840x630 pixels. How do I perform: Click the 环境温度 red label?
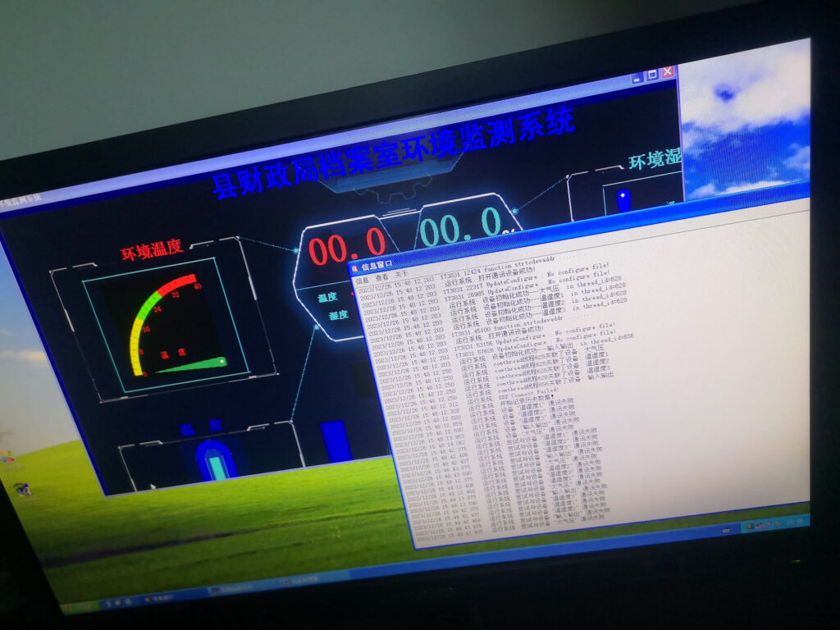151,251
